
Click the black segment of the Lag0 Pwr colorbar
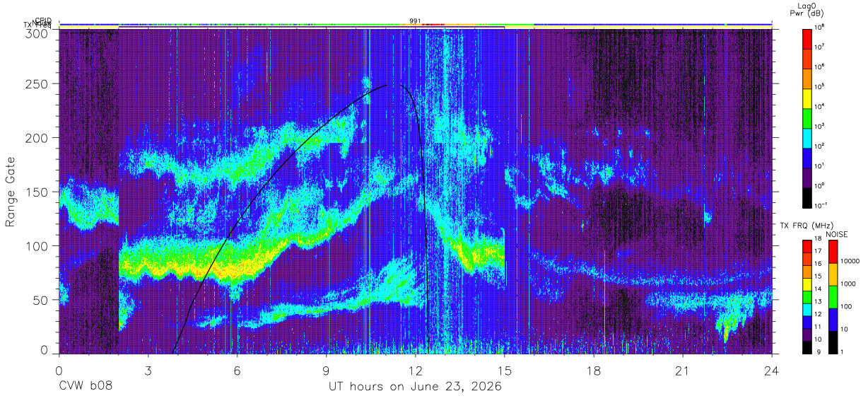[x=807, y=197]
